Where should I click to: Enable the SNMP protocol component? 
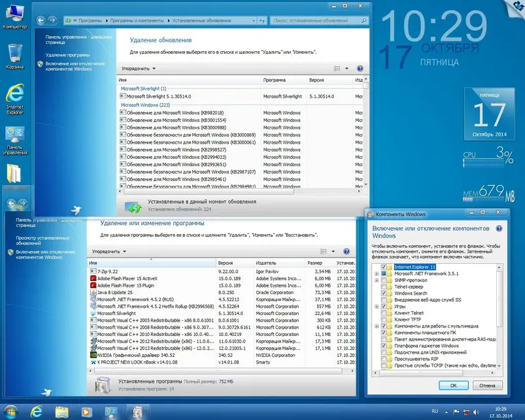click(384, 280)
